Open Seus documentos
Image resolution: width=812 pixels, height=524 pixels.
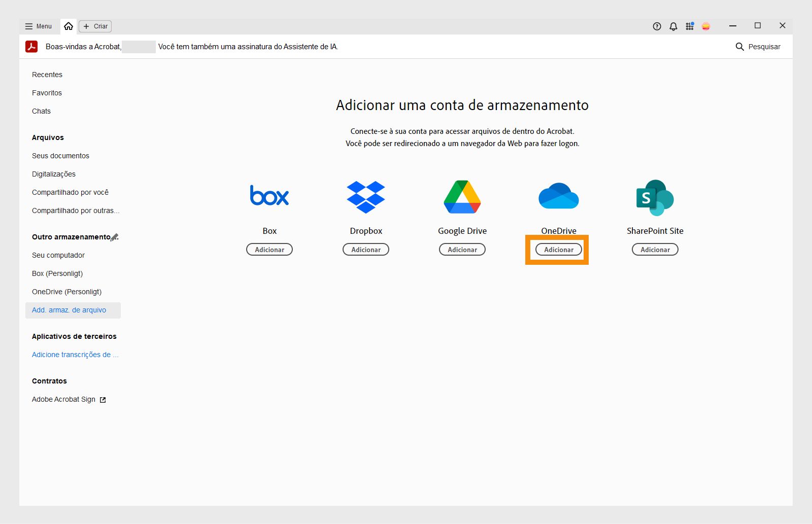click(x=60, y=156)
